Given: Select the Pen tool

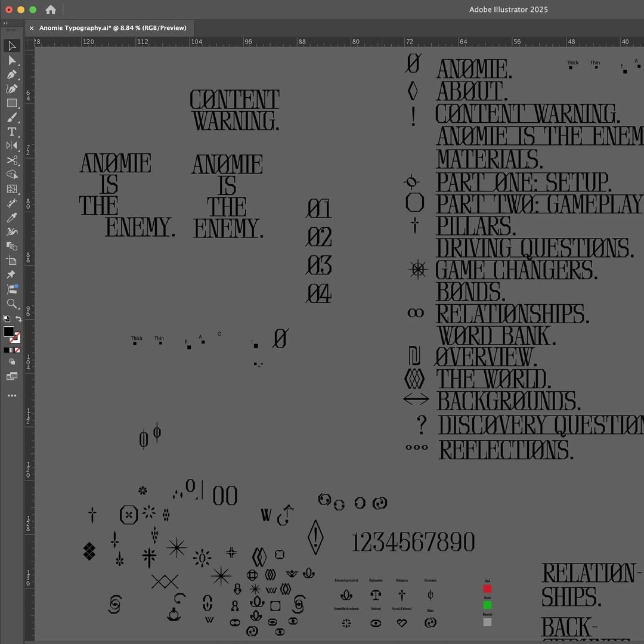Looking at the screenshot, I should click(x=11, y=75).
